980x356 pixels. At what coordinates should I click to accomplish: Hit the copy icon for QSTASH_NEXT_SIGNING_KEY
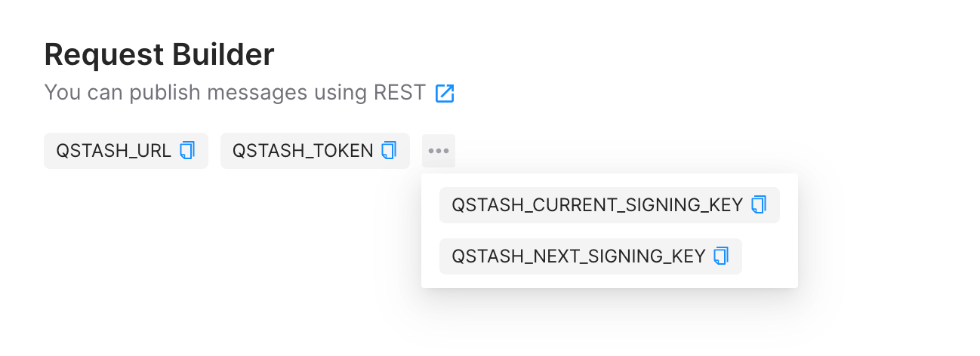[x=721, y=256]
